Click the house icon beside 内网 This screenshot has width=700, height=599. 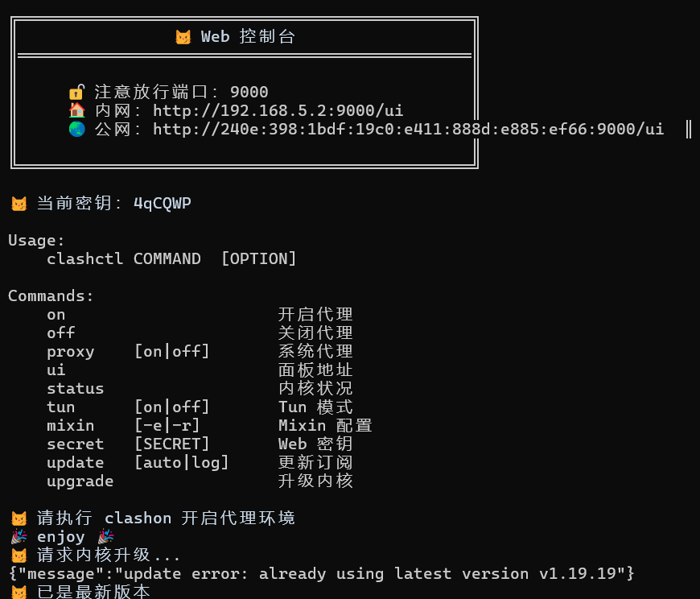point(76,110)
